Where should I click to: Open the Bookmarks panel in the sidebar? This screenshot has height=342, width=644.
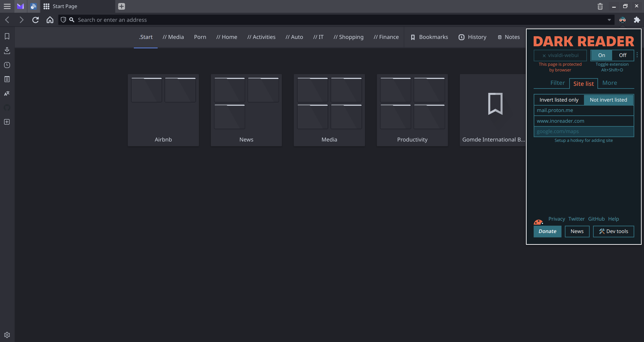(x=7, y=36)
